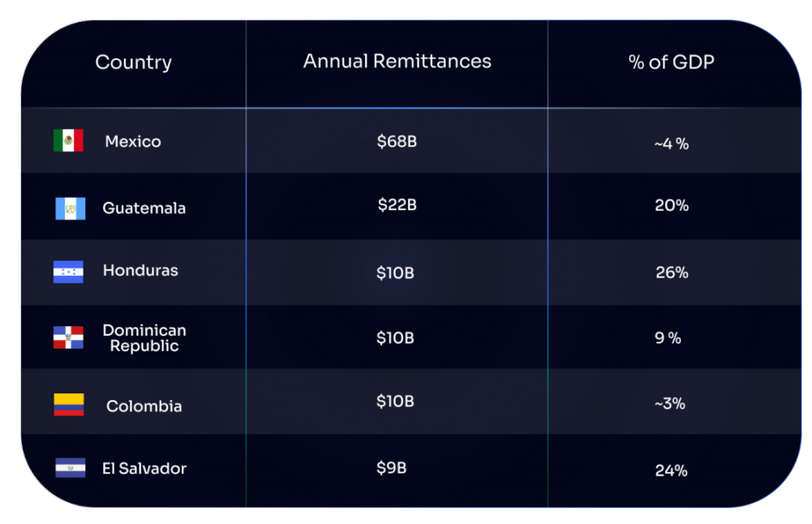
Task: Click the Guatemala flag icon
Action: tap(70, 208)
